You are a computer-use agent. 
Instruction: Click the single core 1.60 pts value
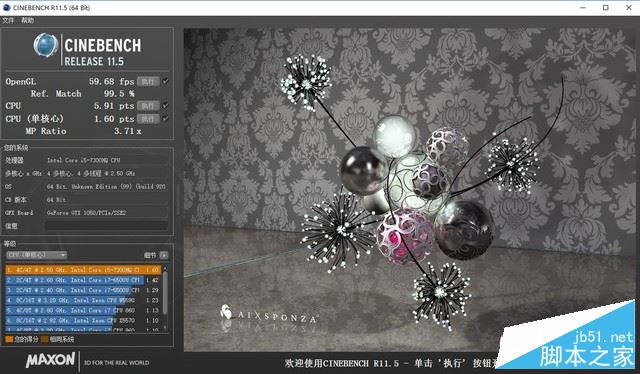pos(114,119)
